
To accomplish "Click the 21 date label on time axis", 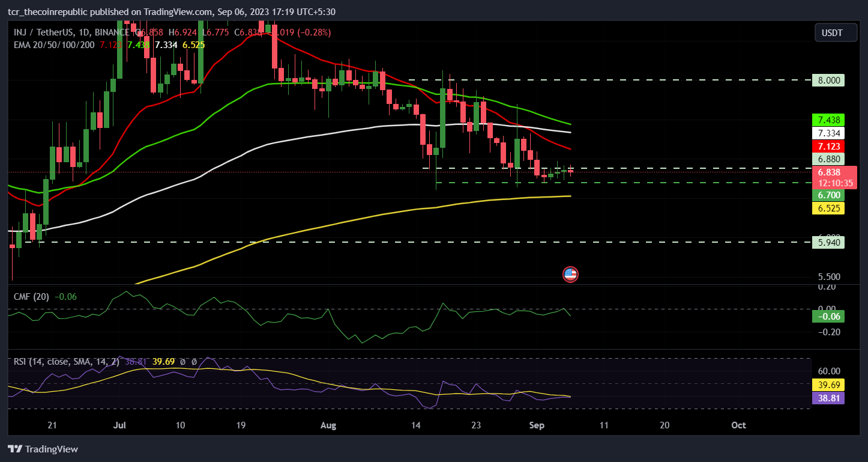I will (52, 425).
